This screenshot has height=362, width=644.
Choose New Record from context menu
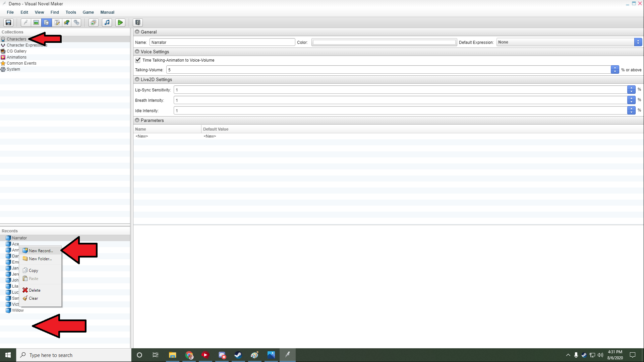[41, 250]
